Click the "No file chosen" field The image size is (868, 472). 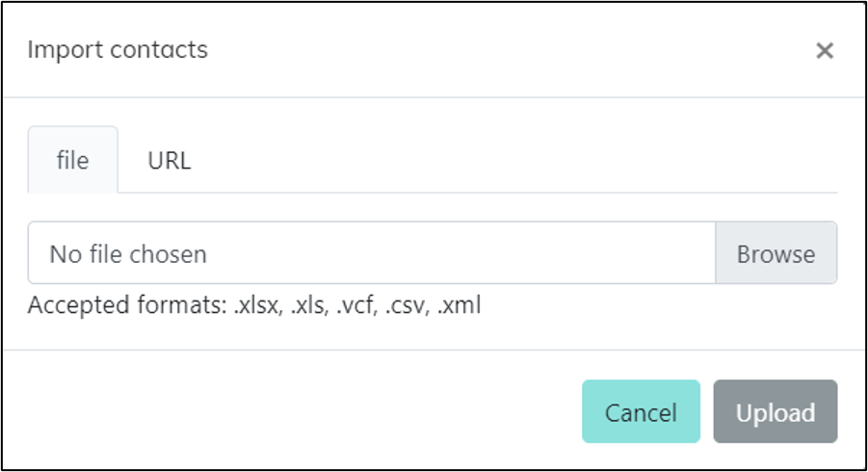point(371,254)
